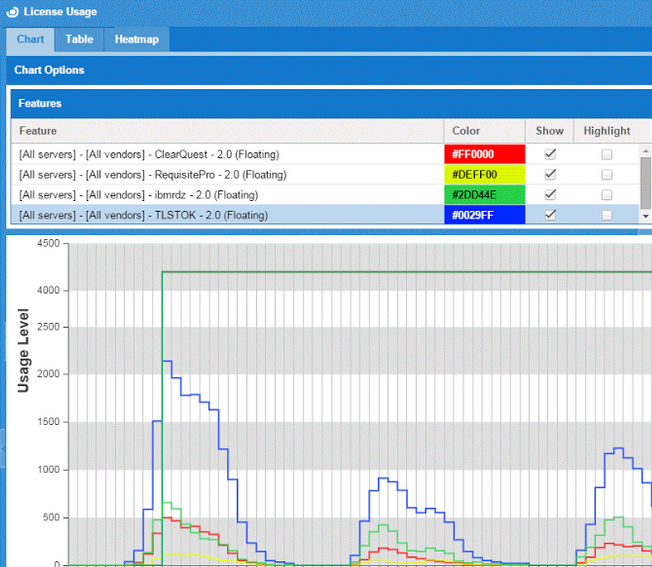Open the blue #0029FF color swatch
This screenshot has width=652, height=567.
click(x=484, y=215)
